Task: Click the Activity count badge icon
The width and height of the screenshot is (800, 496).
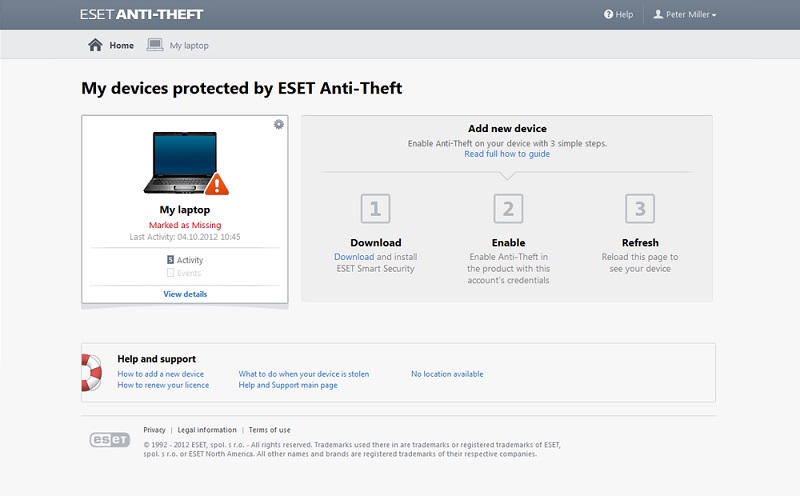Action: (x=171, y=260)
